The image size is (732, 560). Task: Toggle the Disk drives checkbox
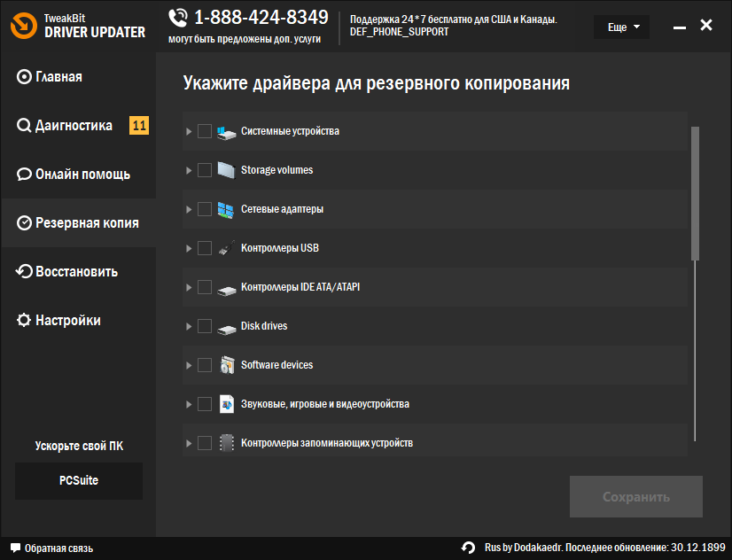tap(205, 326)
